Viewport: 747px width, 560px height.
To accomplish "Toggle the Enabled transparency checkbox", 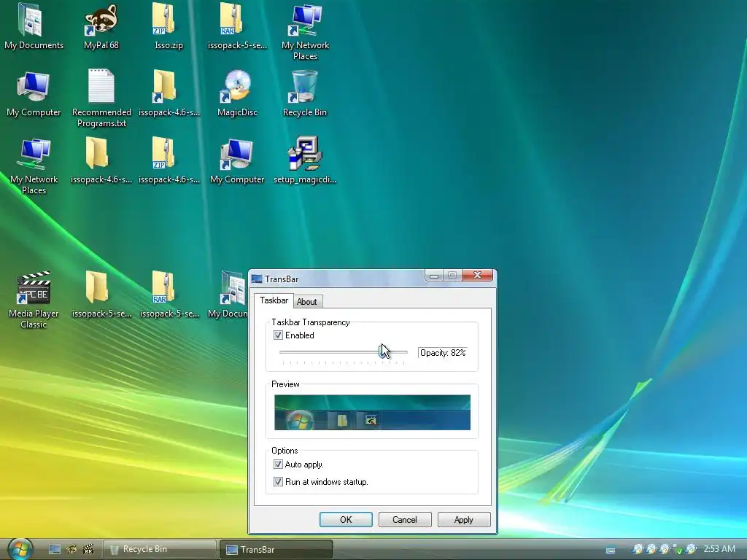I will [x=278, y=335].
